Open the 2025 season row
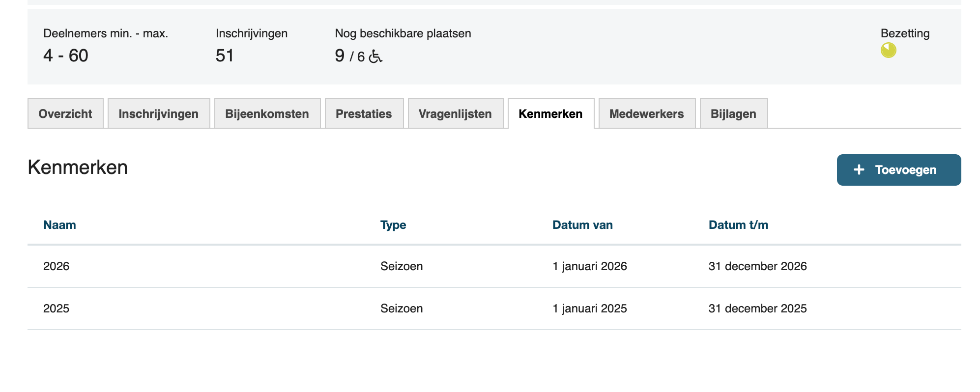The width and height of the screenshot is (980, 392). (57, 308)
